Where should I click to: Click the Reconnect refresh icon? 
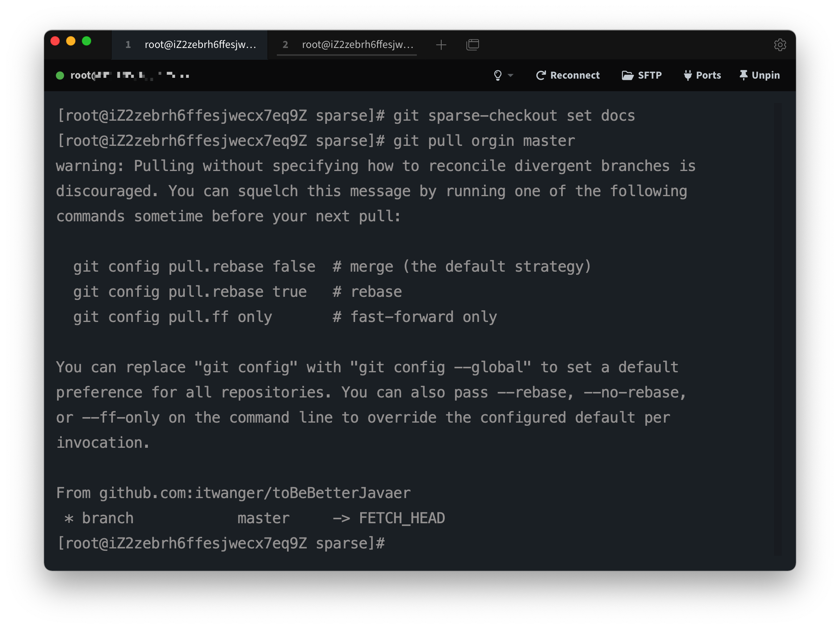pos(541,75)
